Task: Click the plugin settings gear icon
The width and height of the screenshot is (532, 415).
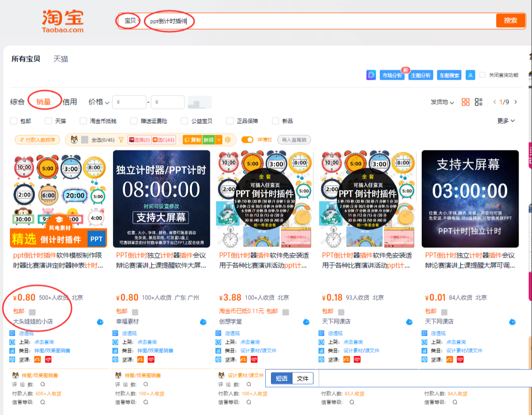Action: pyautogui.click(x=228, y=139)
